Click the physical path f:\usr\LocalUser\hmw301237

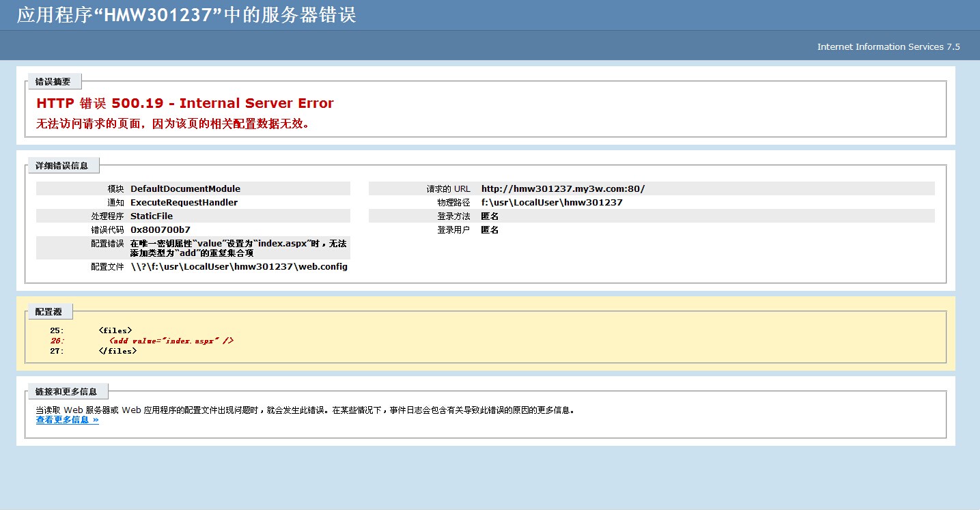(552, 203)
